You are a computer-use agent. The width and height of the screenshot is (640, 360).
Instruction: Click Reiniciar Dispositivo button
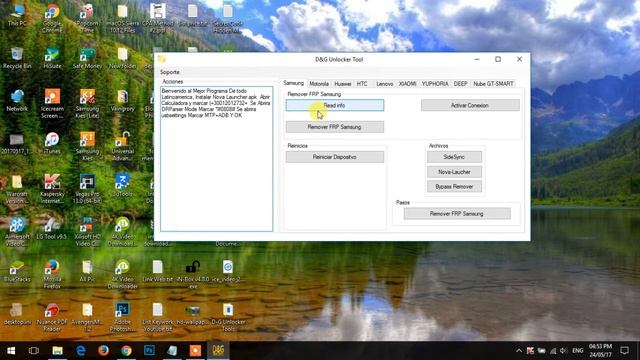(335, 157)
